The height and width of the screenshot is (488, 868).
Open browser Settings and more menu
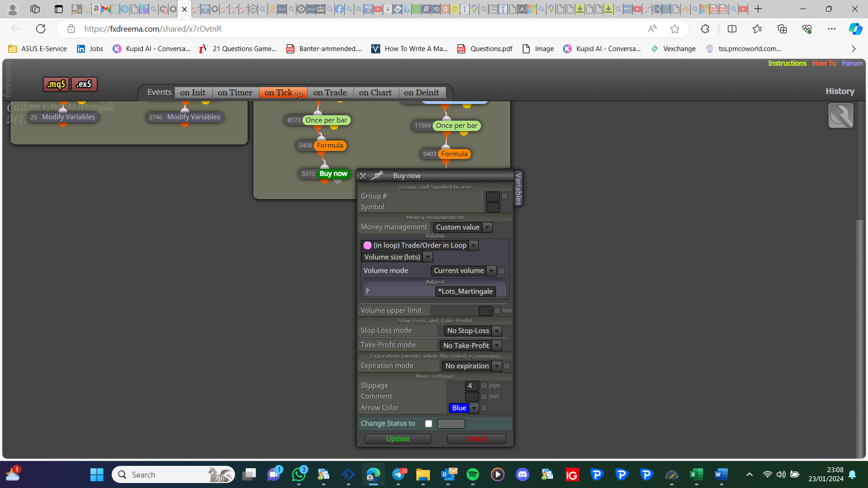[x=832, y=29]
